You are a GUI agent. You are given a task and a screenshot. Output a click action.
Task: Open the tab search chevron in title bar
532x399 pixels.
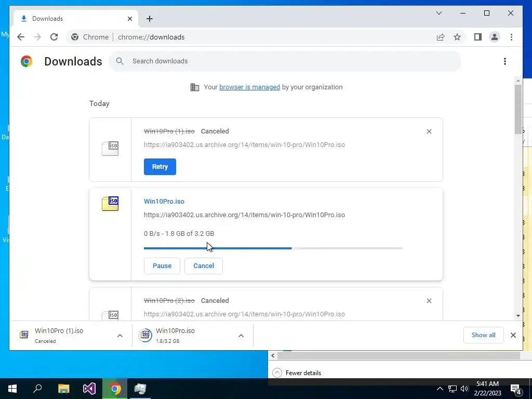click(x=438, y=13)
